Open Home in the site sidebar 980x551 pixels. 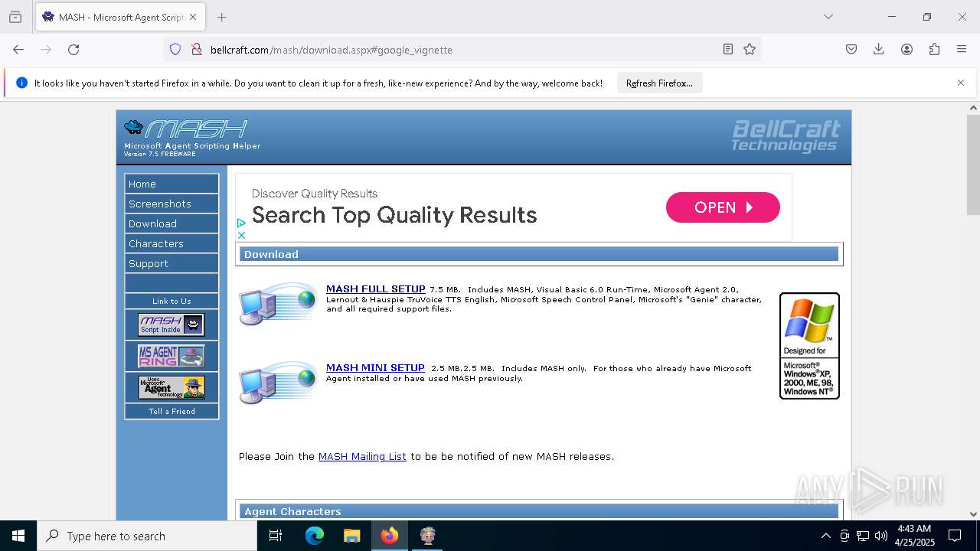pyautogui.click(x=171, y=184)
